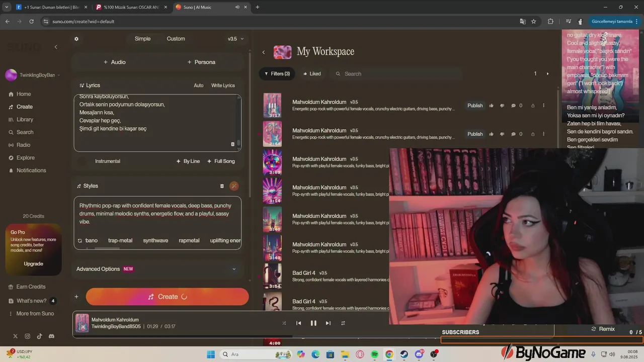
Task: Go back with the My Workspace arrow
Action: tap(263, 52)
